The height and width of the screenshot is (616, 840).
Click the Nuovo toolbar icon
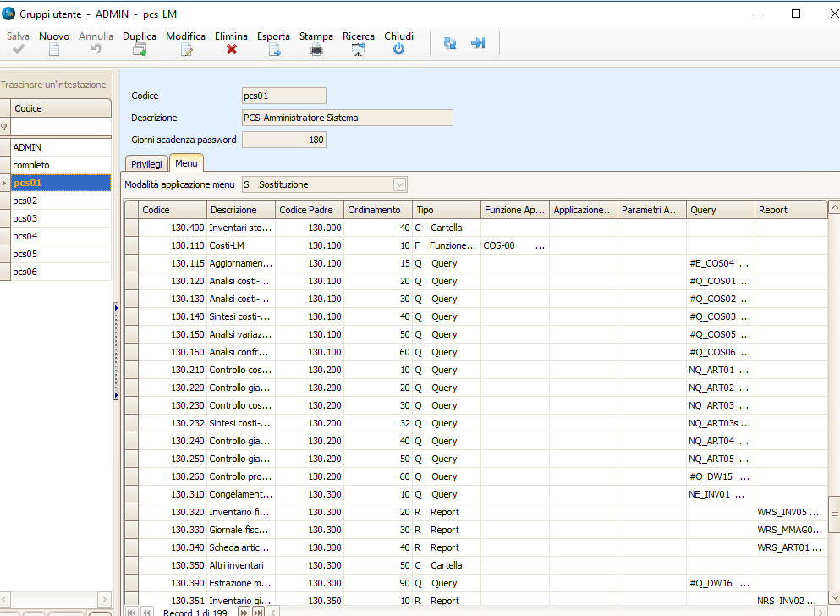[54, 49]
